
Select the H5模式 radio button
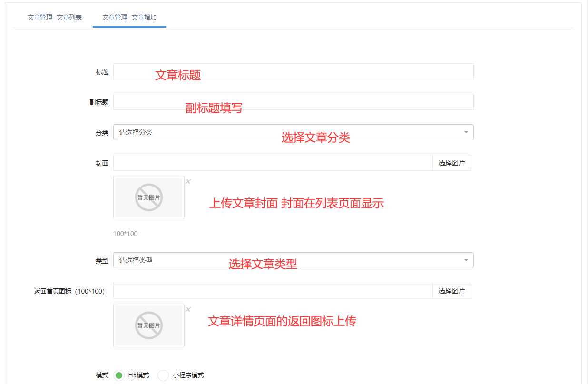tap(119, 375)
